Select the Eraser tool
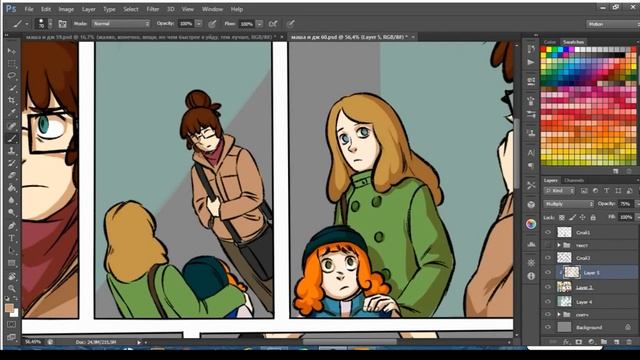 click(x=11, y=176)
